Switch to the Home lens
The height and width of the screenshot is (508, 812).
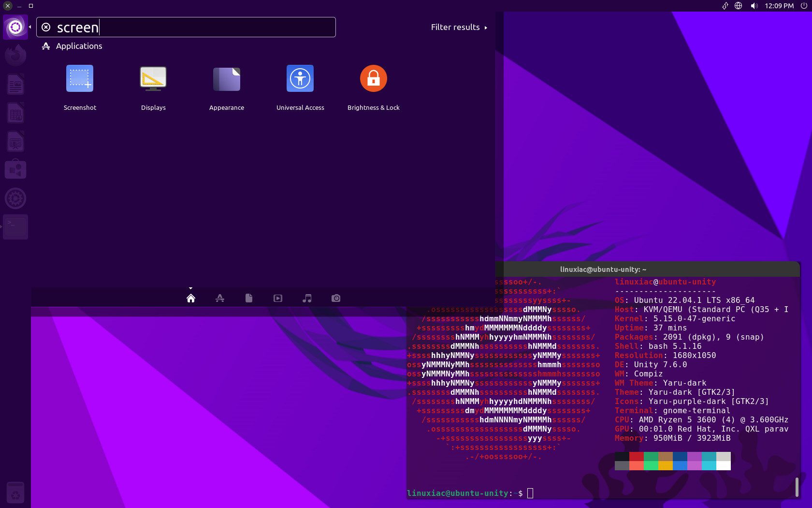click(x=191, y=298)
